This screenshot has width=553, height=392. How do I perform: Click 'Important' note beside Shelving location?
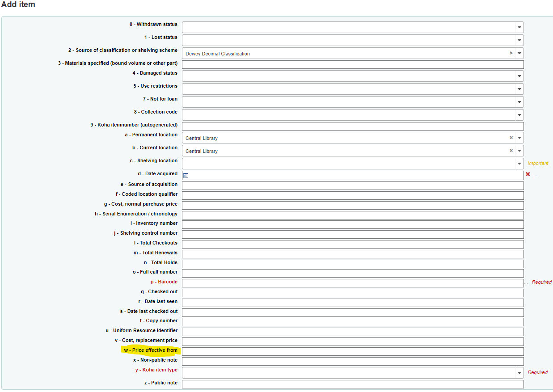[538, 163]
